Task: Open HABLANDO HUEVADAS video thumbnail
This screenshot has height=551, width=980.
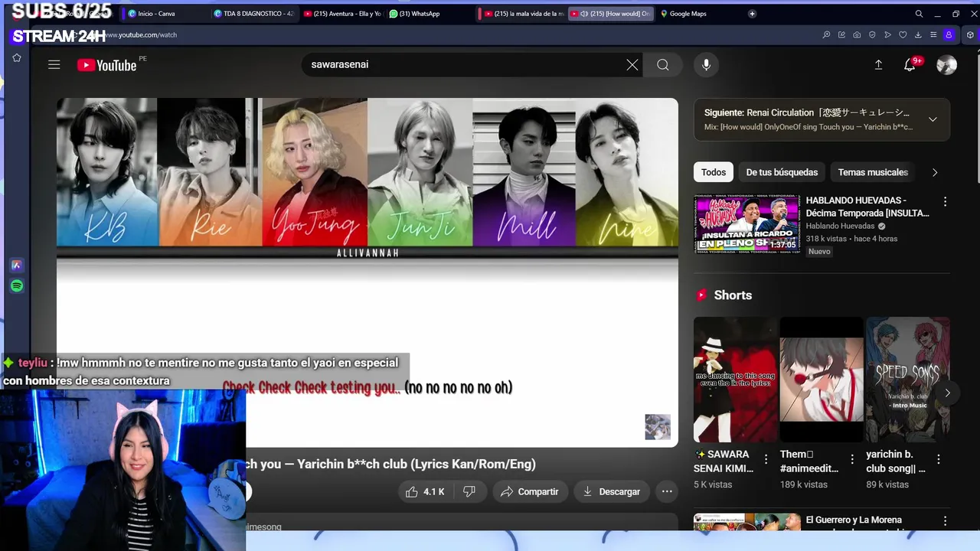Action: pyautogui.click(x=746, y=224)
